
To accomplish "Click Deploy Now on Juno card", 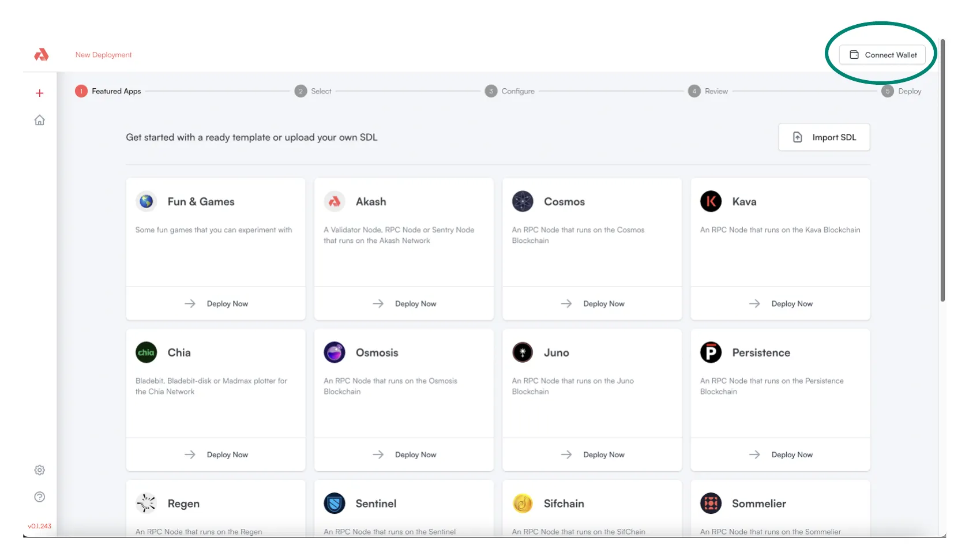I will pyautogui.click(x=592, y=455).
